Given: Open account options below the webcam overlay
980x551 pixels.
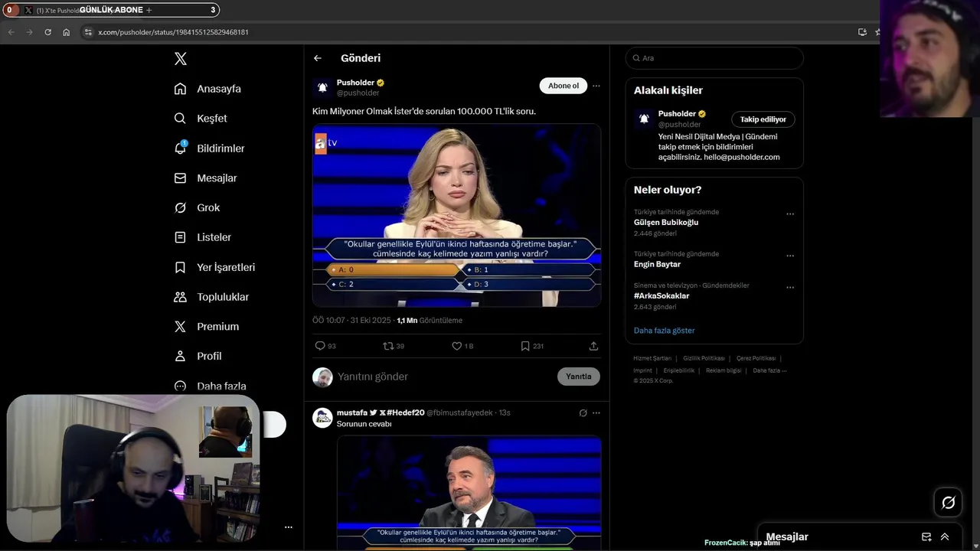Looking at the screenshot, I should pos(289,527).
